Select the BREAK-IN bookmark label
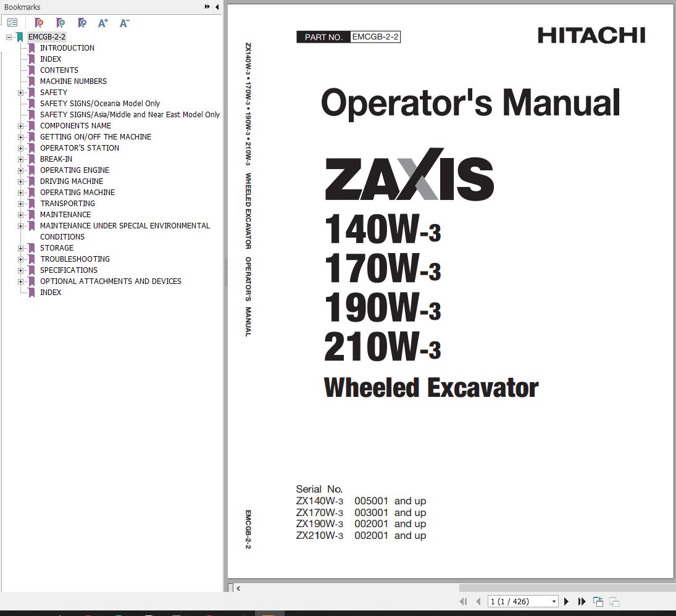This screenshot has width=676, height=616. tap(56, 159)
